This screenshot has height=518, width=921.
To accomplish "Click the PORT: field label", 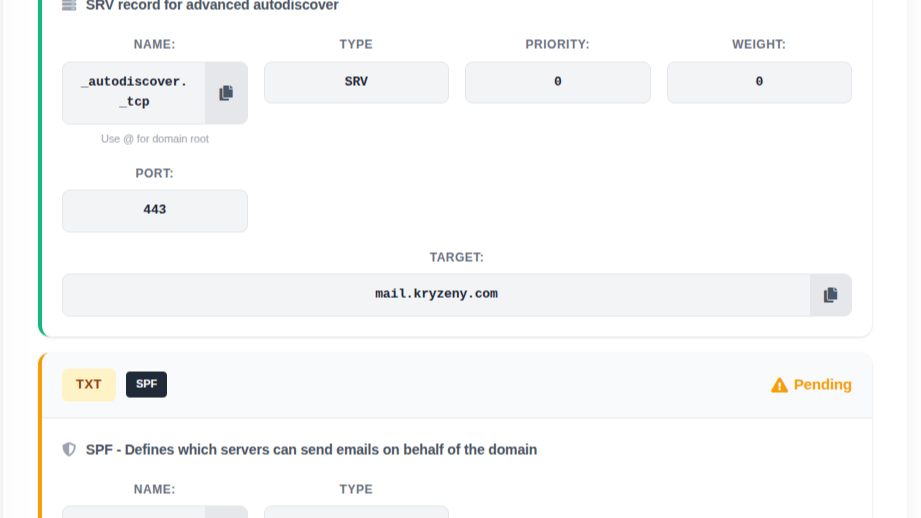I will (x=155, y=173).
